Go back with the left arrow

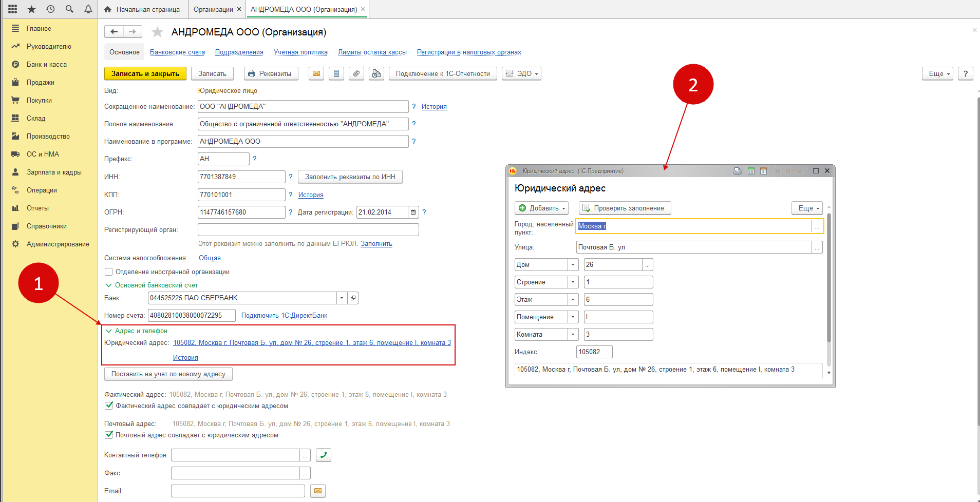tap(114, 32)
